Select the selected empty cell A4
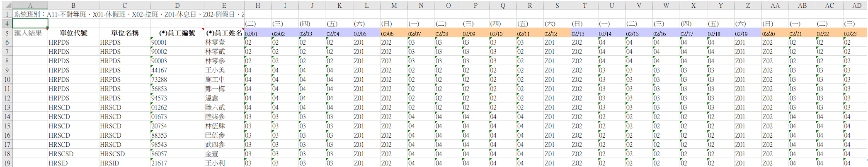This screenshot has height=167, width=868. click(30, 24)
